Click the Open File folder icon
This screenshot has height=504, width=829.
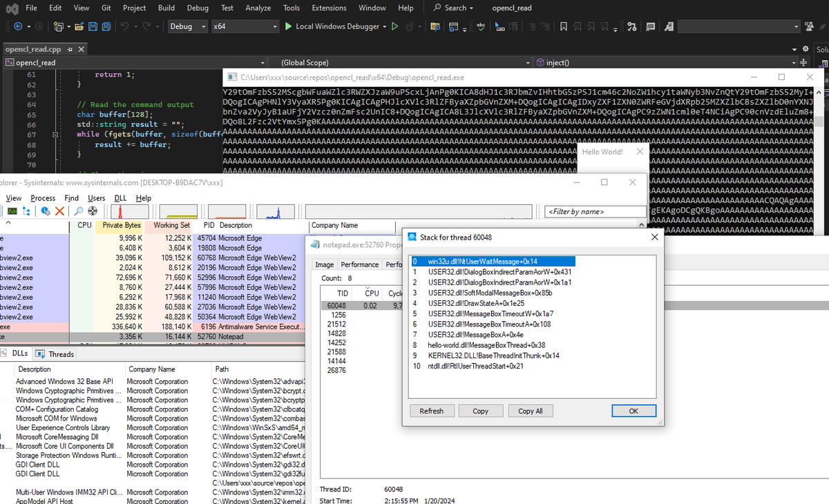pos(79,26)
